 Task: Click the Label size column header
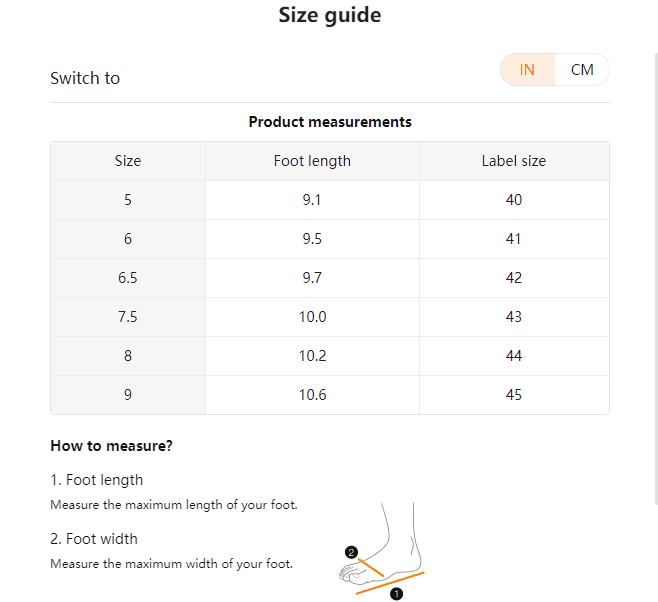[x=514, y=161]
